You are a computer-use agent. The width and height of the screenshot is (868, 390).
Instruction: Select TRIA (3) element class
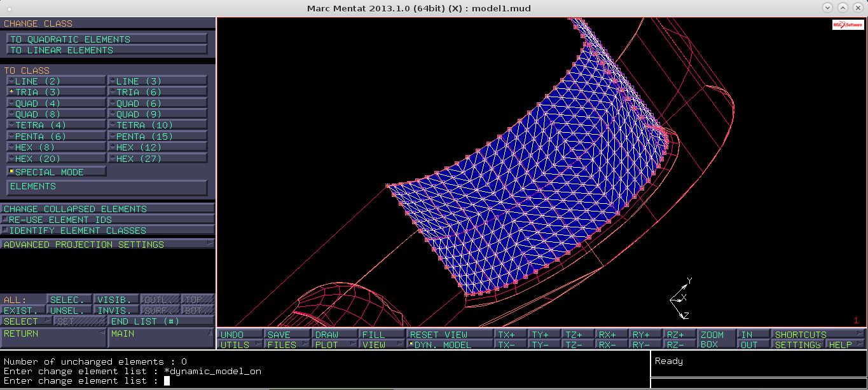click(x=56, y=92)
